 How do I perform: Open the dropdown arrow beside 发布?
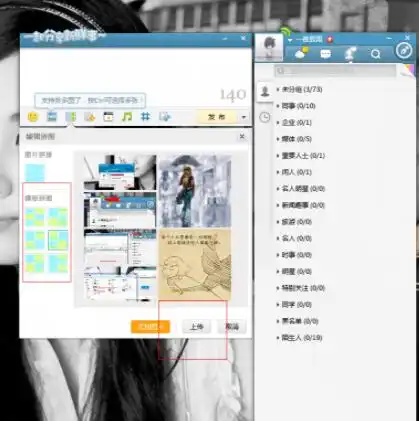tap(244, 117)
